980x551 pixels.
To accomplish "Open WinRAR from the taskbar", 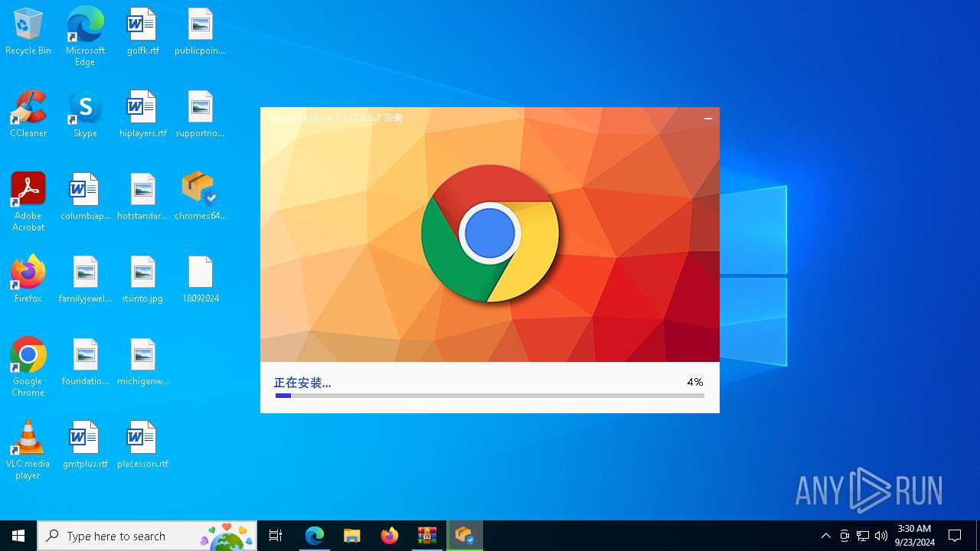I will coord(427,536).
